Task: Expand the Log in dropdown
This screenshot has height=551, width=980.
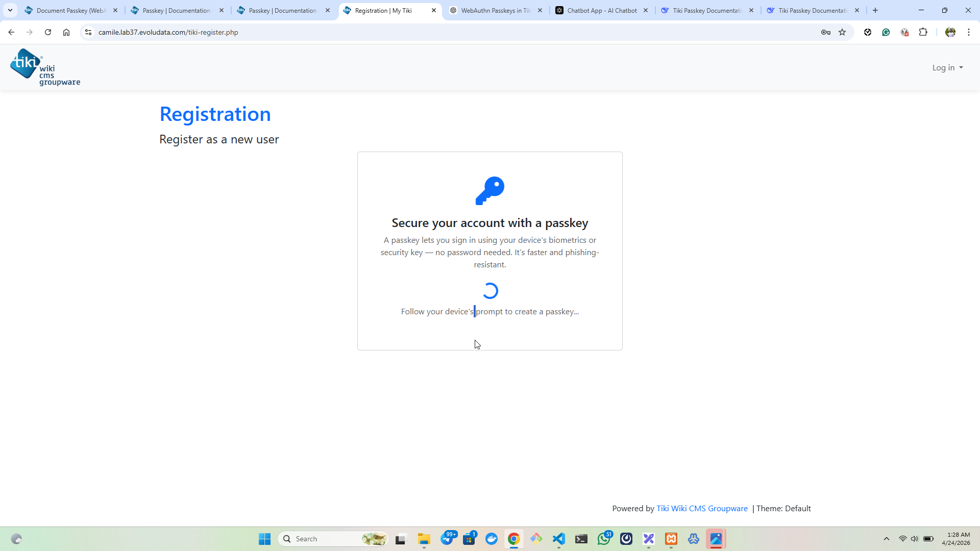Action: click(947, 67)
